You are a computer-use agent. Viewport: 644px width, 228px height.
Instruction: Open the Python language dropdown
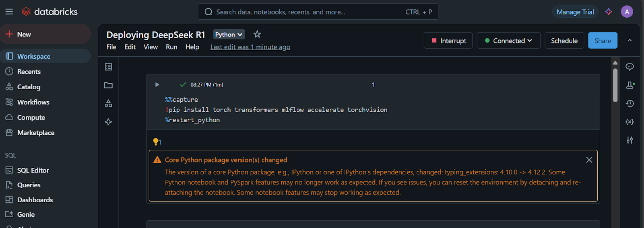click(229, 35)
